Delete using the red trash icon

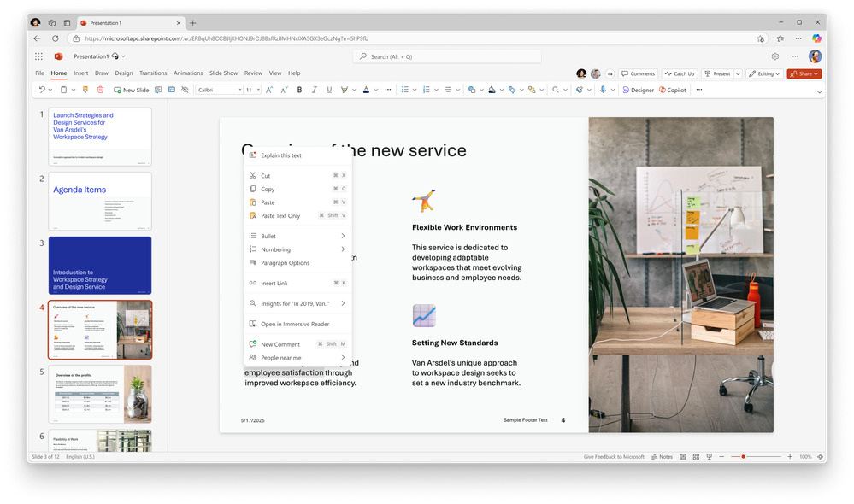click(100, 90)
